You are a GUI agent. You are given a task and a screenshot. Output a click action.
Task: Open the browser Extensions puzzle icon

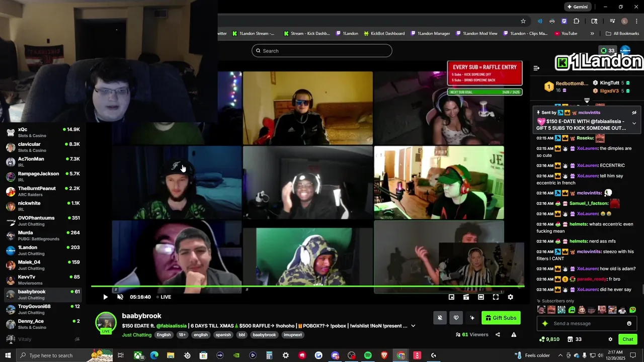coord(577,21)
